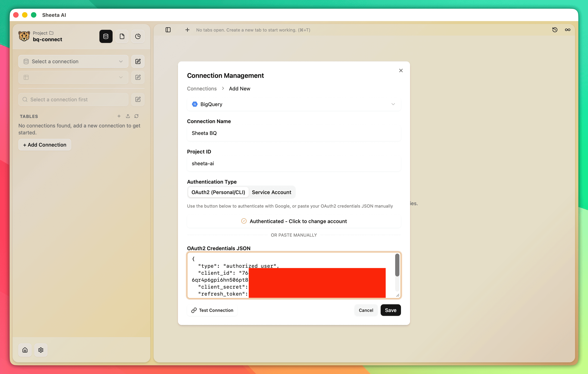Click the infinity icon in the top bar

(x=567, y=30)
